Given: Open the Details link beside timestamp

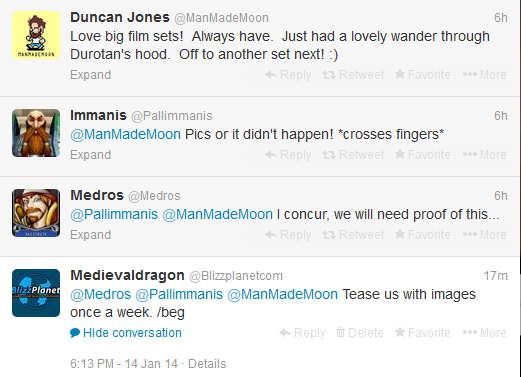Looking at the screenshot, I should [x=207, y=364].
